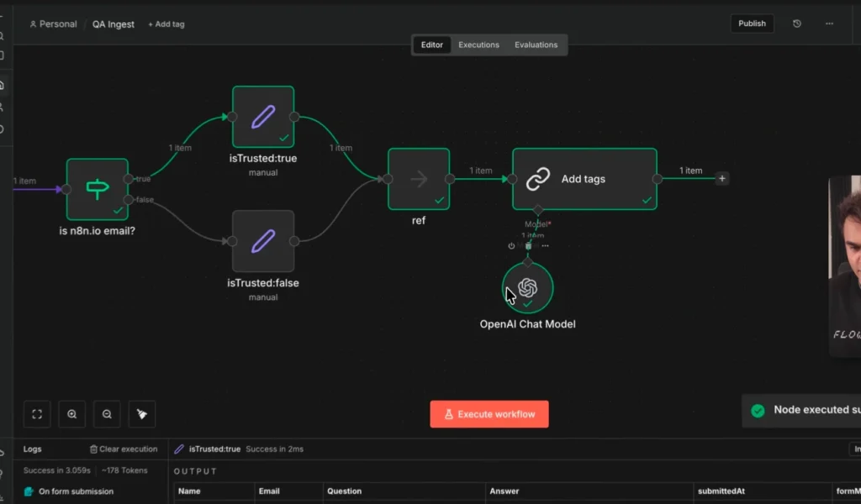Image resolution: width=861 pixels, height=504 pixels.
Task: Open workflow history via the clock icon
Action: (x=796, y=23)
